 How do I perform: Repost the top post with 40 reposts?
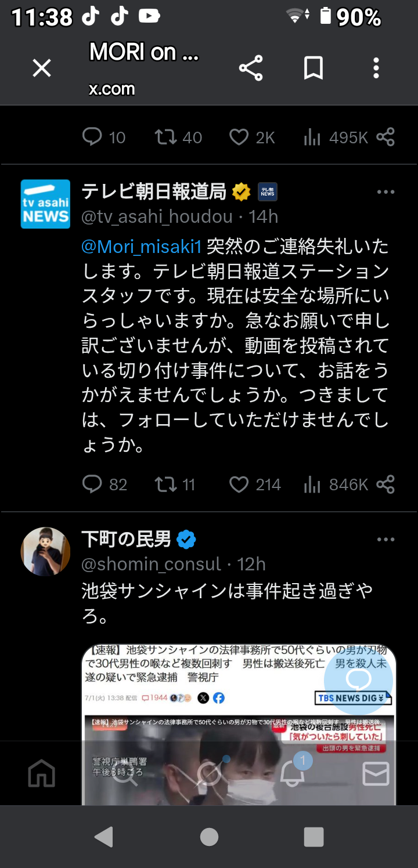click(x=166, y=138)
